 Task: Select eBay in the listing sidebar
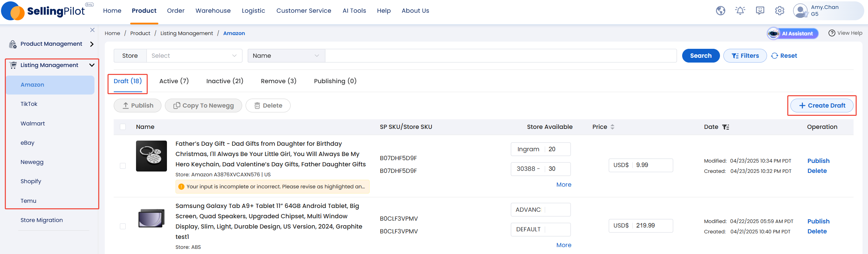pyautogui.click(x=27, y=143)
